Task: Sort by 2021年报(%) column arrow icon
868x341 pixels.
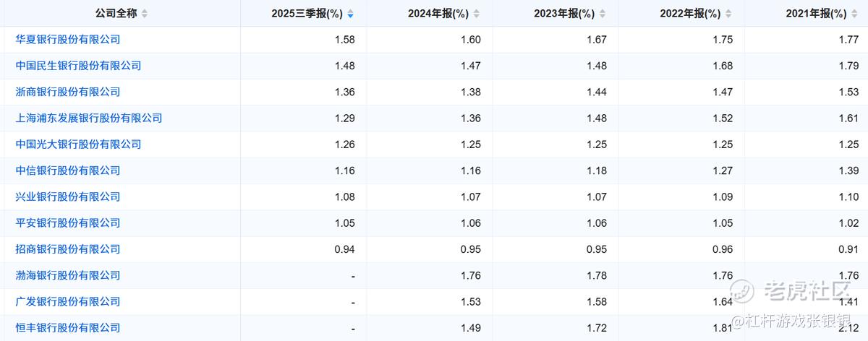Action: (854, 14)
